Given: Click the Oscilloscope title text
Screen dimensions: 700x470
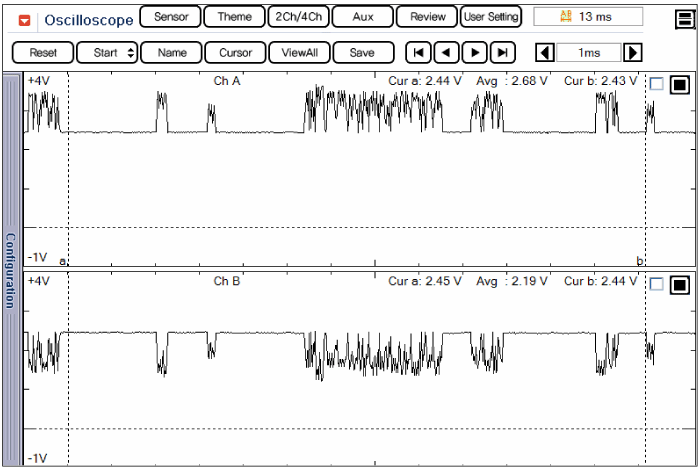Looking at the screenshot, I should (x=89, y=20).
